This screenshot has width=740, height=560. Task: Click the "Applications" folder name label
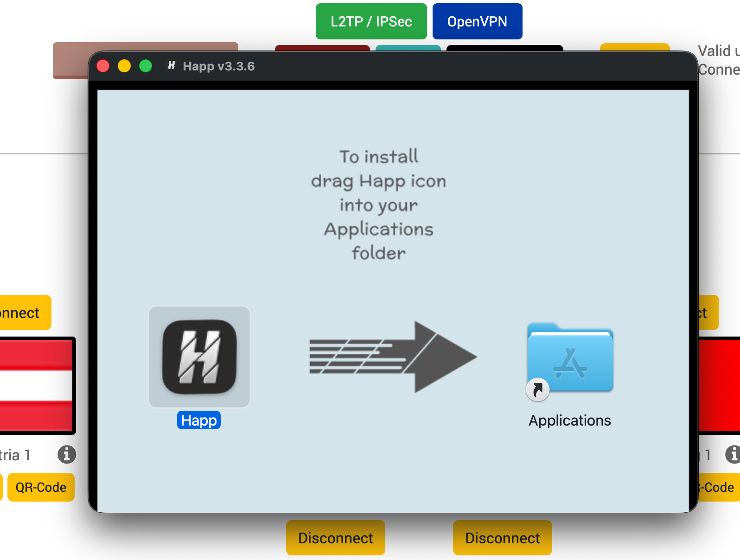570,420
